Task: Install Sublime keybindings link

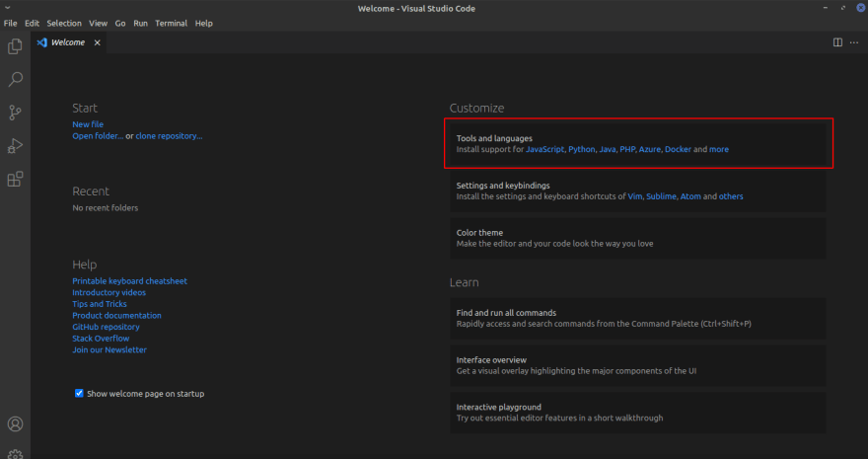Action: 661,196
